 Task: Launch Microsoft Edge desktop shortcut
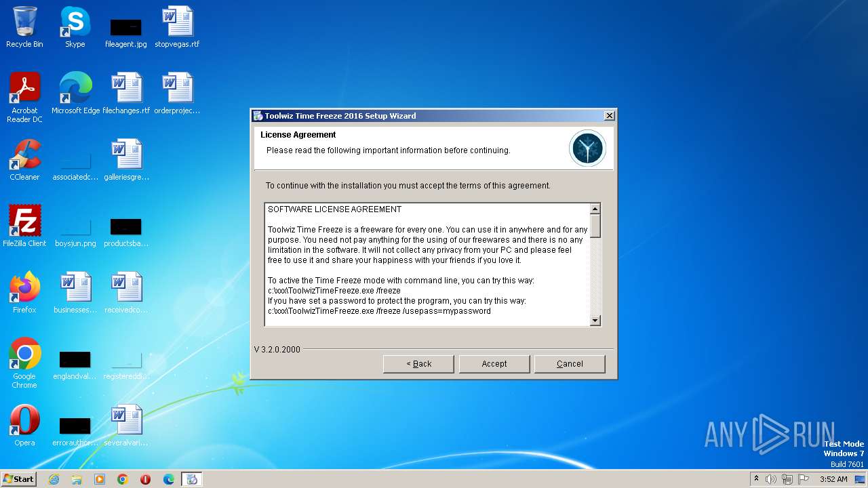pos(75,94)
